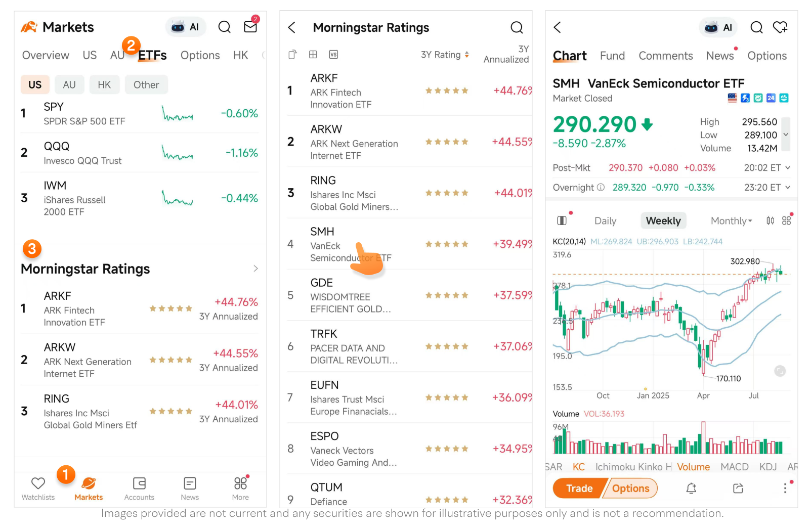Switch chart to Daily interval

pyautogui.click(x=605, y=221)
